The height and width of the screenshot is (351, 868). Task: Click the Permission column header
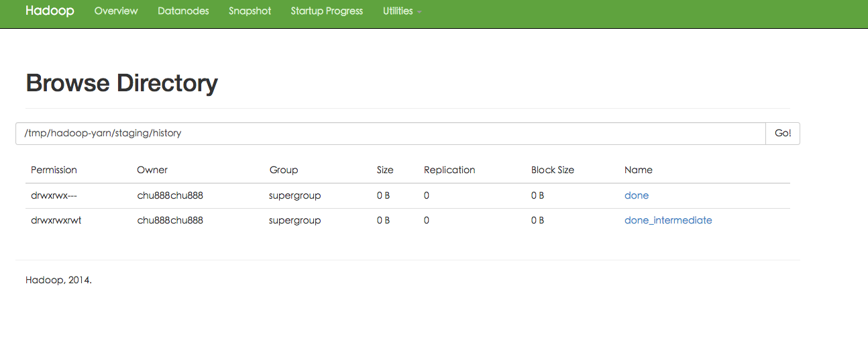tap(54, 170)
